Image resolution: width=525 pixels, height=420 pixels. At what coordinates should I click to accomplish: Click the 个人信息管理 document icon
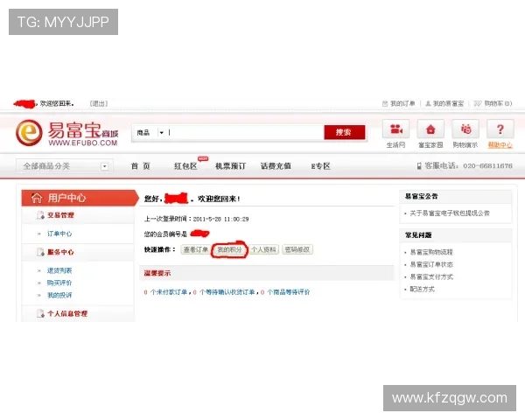tap(40, 313)
